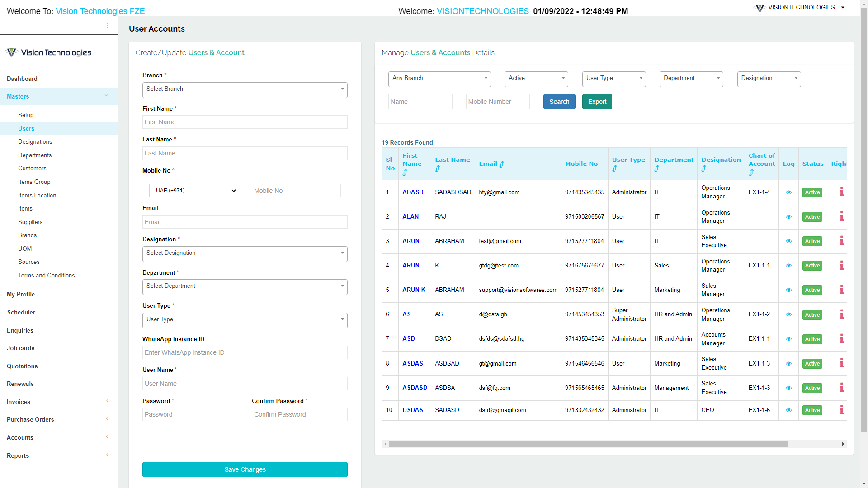Viewport: 868px width, 488px height.
Task: Open the UAE (+971) country code dropdown
Action: pos(193,190)
